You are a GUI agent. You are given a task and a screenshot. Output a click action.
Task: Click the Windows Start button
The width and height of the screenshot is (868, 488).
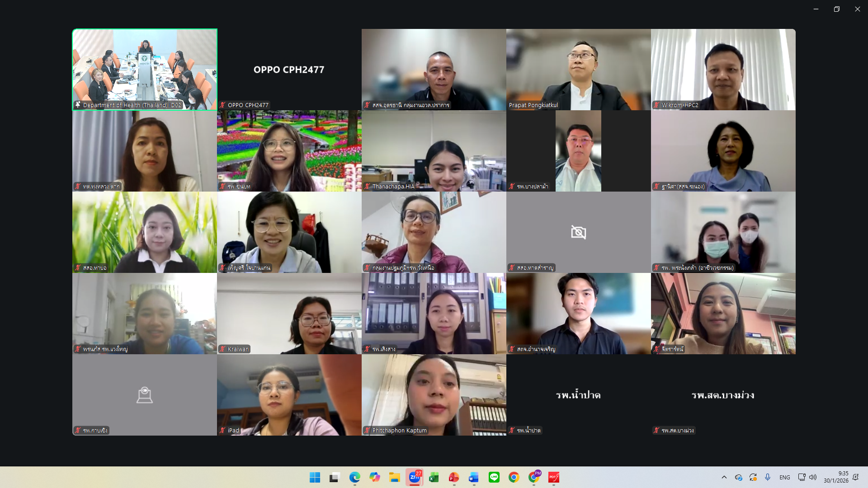coord(315,477)
